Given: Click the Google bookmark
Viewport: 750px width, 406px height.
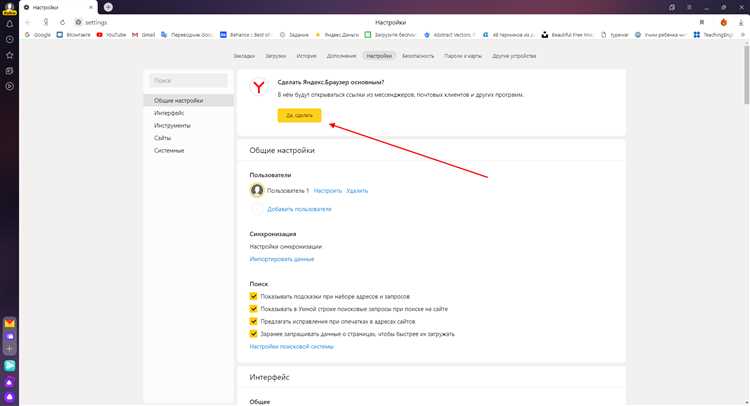Looking at the screenshot, I should (x=37, y=34).
